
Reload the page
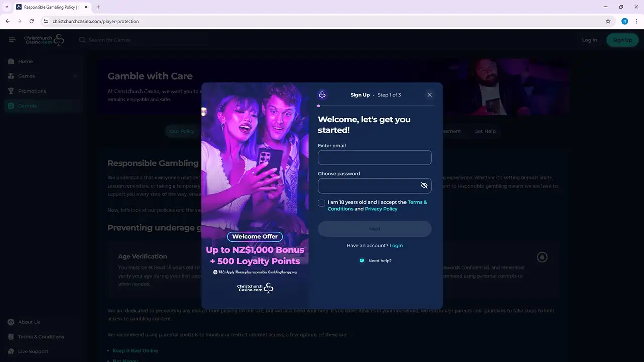coord(32,21)
